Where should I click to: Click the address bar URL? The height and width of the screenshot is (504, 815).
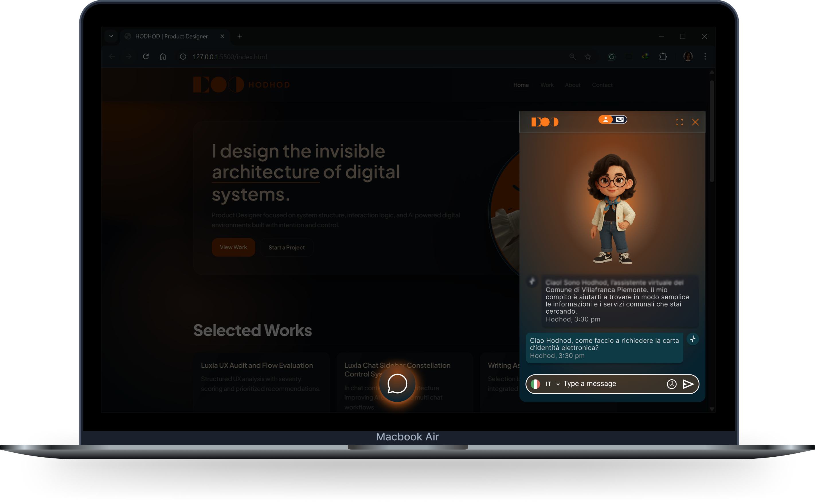pyautogui.click(x=230, y=57)
